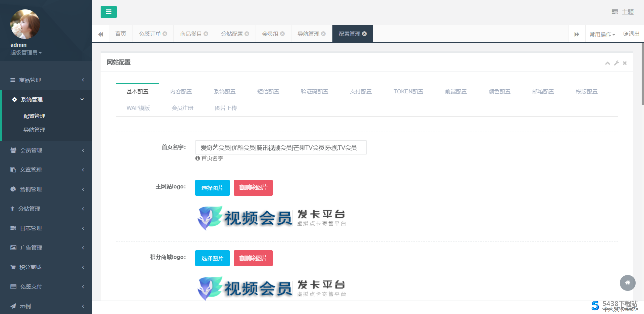Toggle the green hamburger sidebar button
The height and width of the screenshot is (314, 644).
(108, 12)
